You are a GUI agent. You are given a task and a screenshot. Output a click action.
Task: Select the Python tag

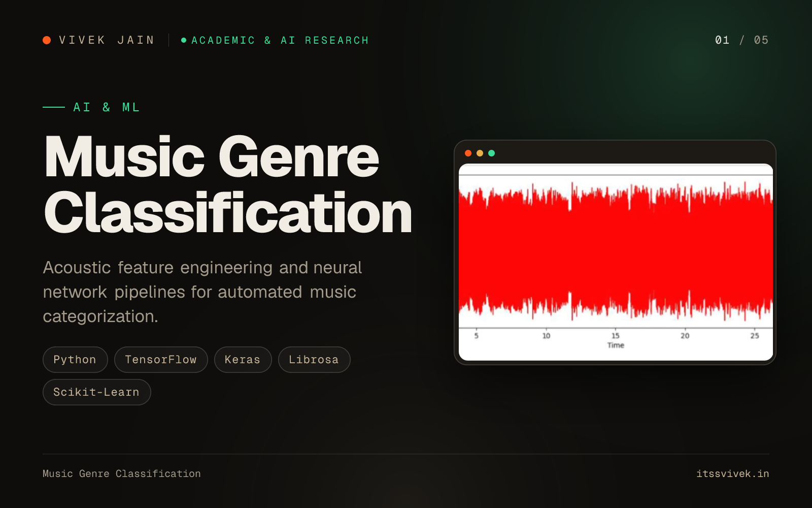click(75, 360)
